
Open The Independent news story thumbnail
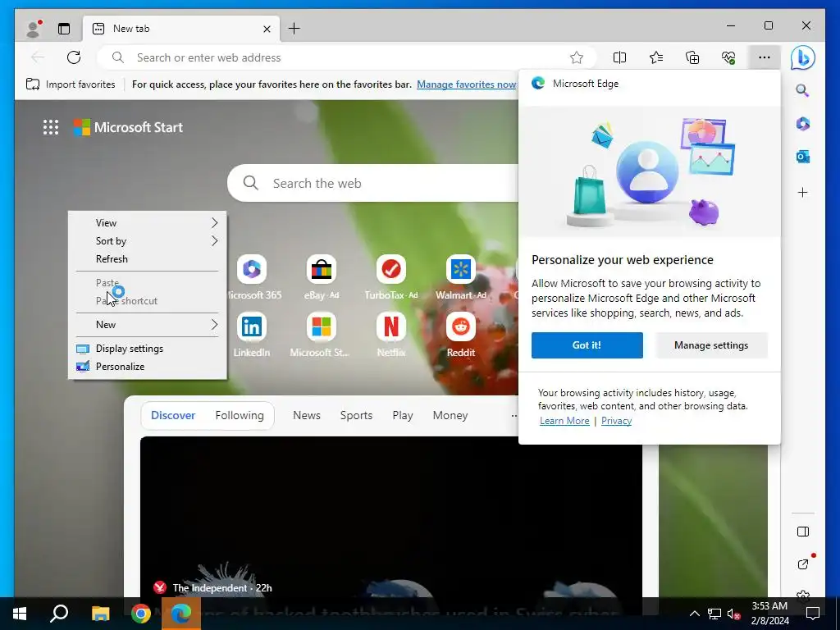click(391, 517)
